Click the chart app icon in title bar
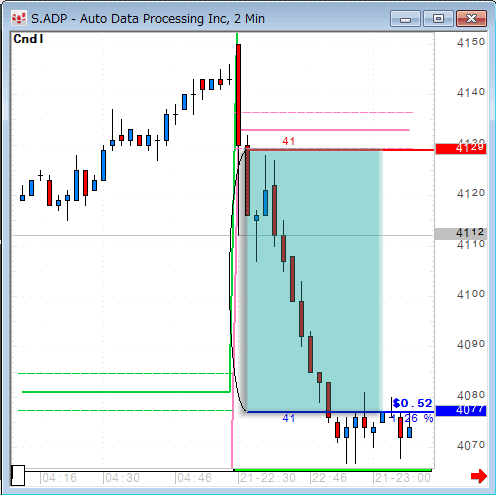This screenshot has width=496, height=495. coord(19,19)
